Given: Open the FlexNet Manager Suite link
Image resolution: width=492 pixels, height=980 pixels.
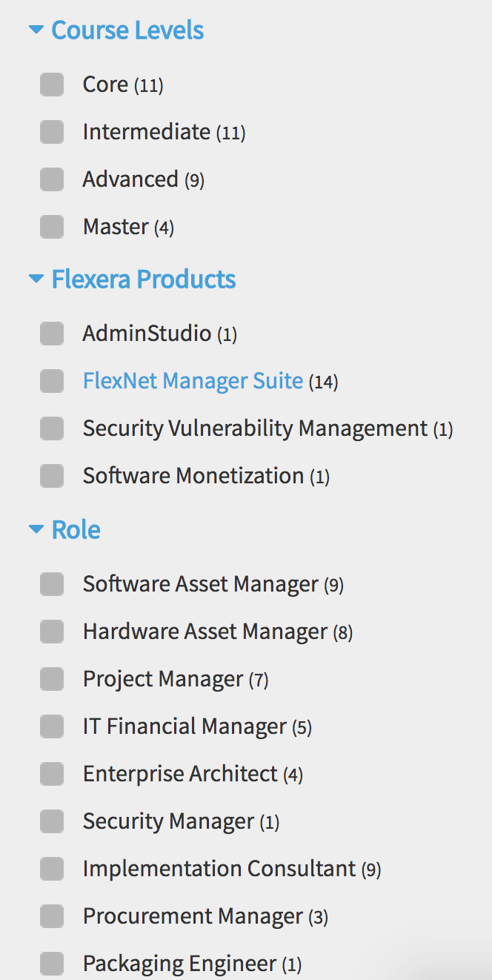Looking at the screenshot, I should click(193, 381).
